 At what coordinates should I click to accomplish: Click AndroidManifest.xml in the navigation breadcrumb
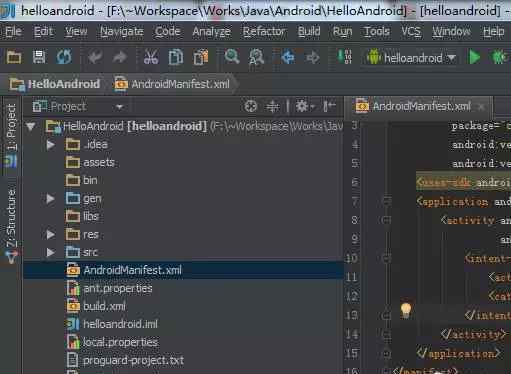(172, 84)
